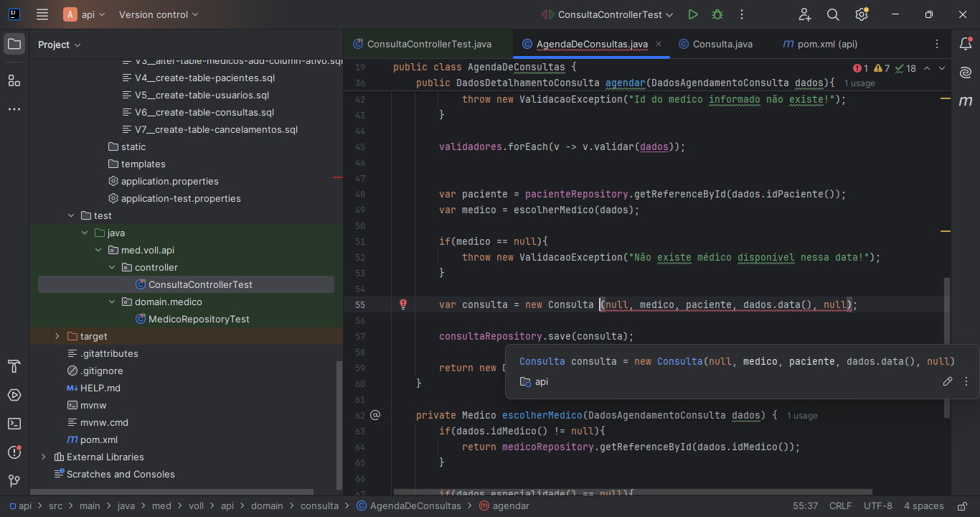Change the 4 spaces indent setting
Screen dimensions: 980x517
click(x=924, y=506)
